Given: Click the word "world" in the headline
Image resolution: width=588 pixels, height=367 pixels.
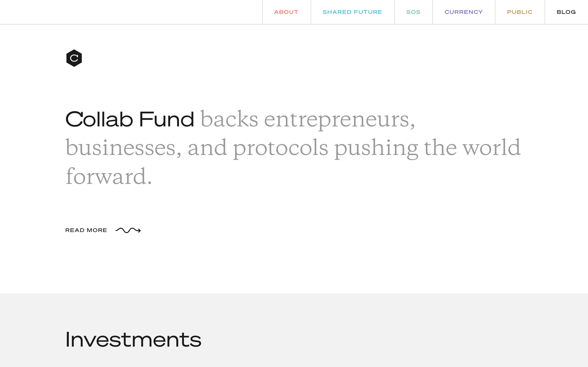Looking at the screenshot, I should click(x=491, y=148).
